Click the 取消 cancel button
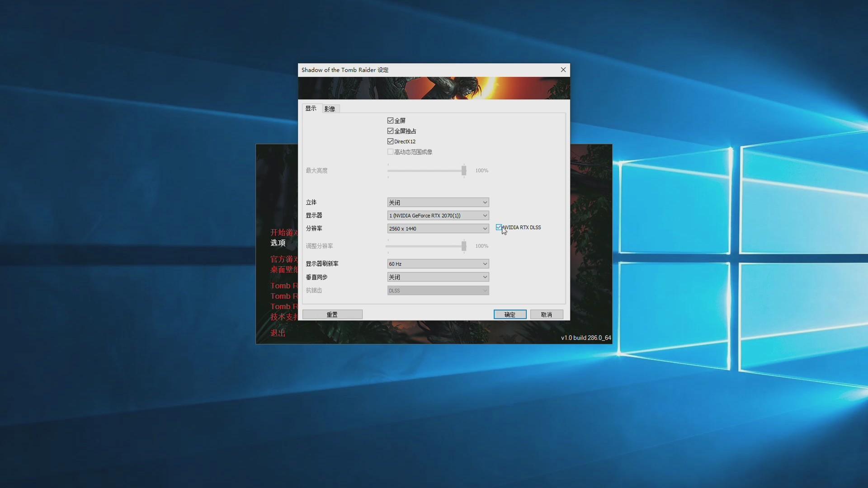The width and height of the screenshot is (868, 488). pyautogui.click(x=546, y=314)
